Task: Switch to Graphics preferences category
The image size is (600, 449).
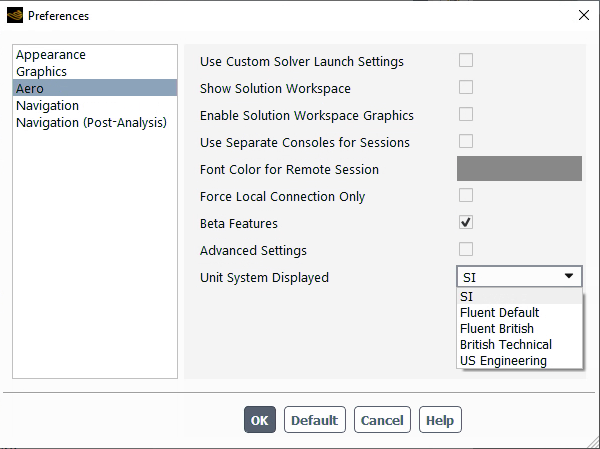Action: point(42,72)
